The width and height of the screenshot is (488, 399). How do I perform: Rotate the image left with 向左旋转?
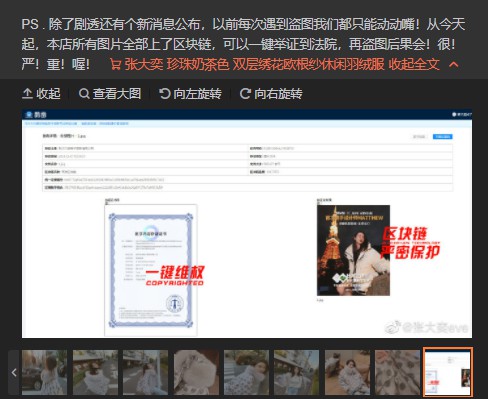[x=190, y=94]
